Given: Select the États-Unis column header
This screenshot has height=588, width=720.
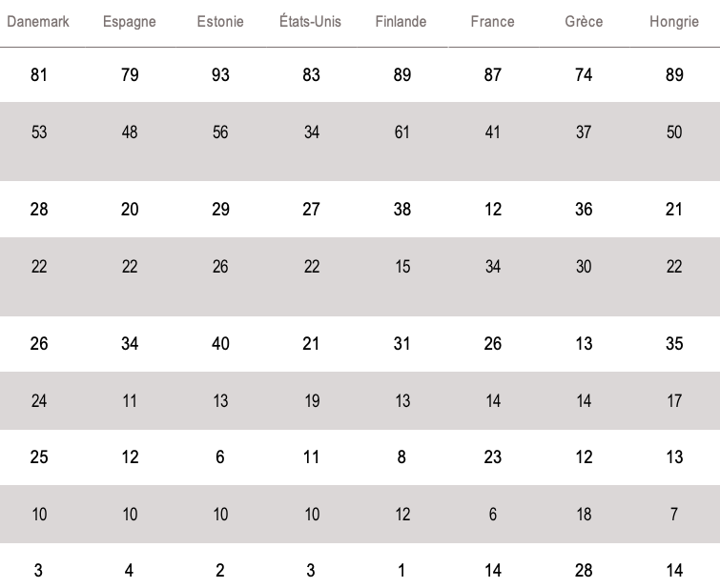Looking at the screenshot, I should 311,22.
